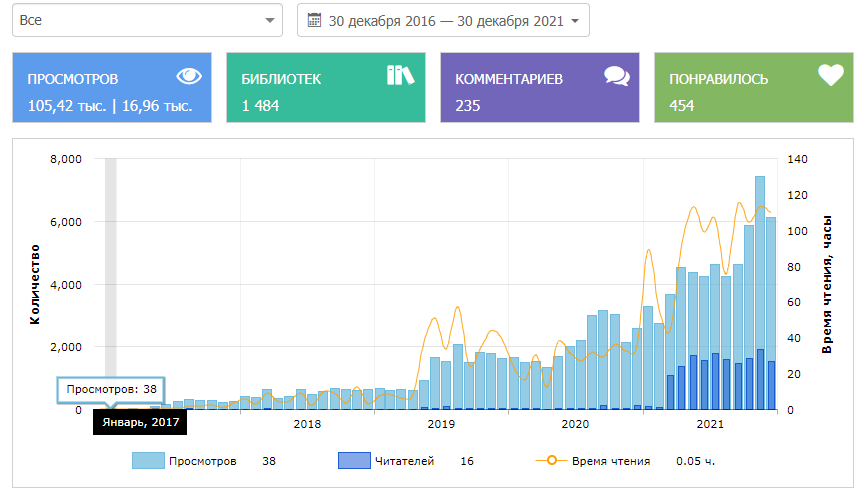Viewport: 859px width, 493px height.
Task: Click the '105,42 тыс. | 16,96 тыс.' value
Action: [x=110, y=106]
